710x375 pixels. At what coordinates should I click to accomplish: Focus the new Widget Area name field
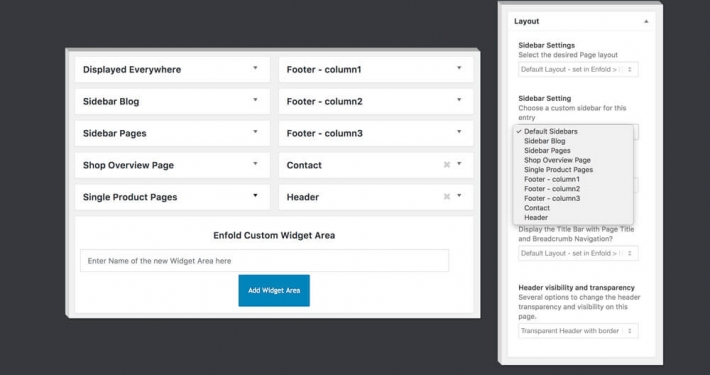tap(264, 261)
